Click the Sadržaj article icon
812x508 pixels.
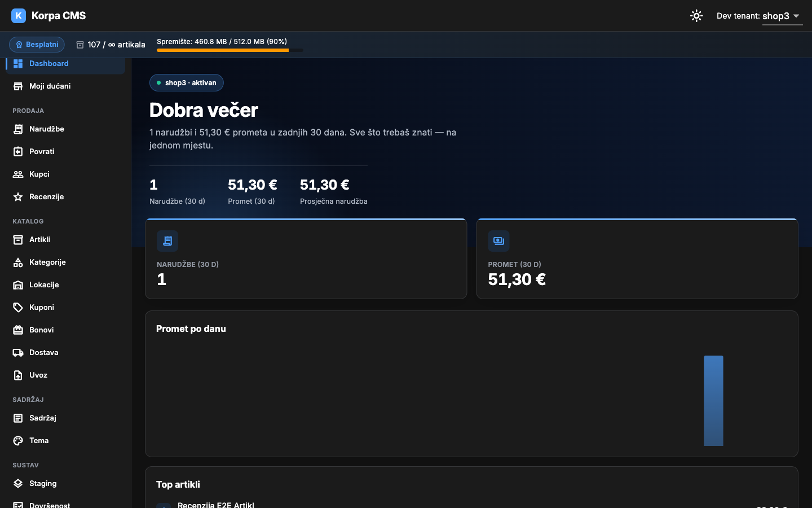[18, 418]
